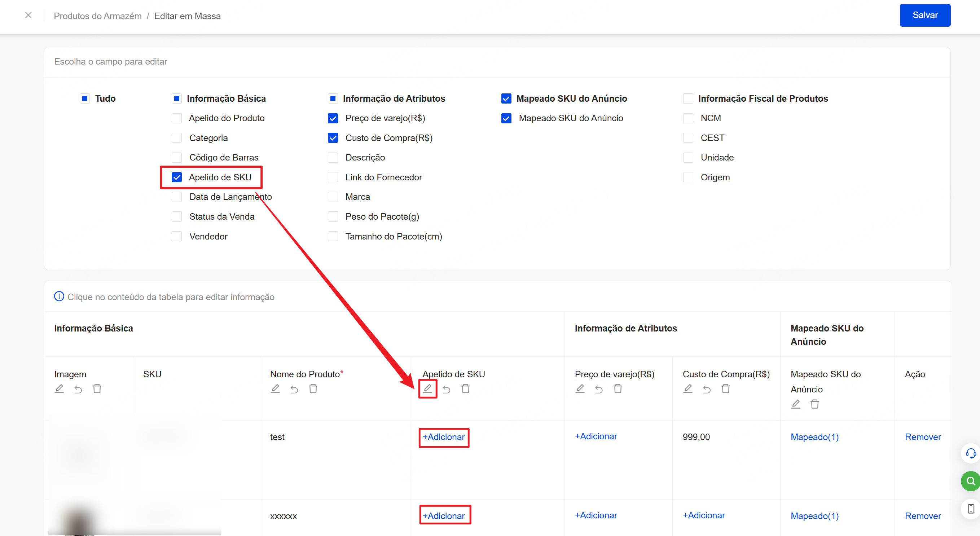Viewport: 980px width, 536px height.
Task: Check the NCM fiscal field checkbox
Action: 688,118
